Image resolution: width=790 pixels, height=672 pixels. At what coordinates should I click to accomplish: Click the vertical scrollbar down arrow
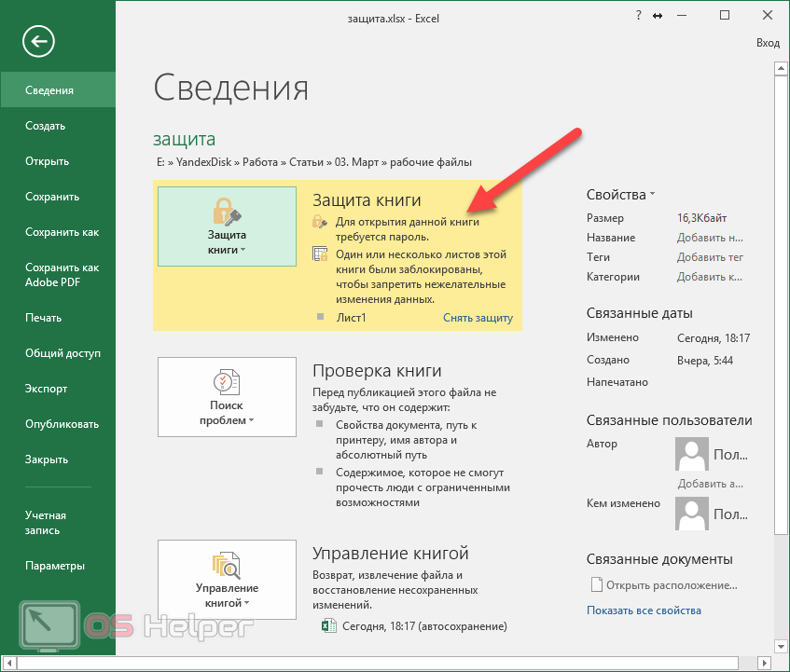pyautogui.click(x=781, y=646)
